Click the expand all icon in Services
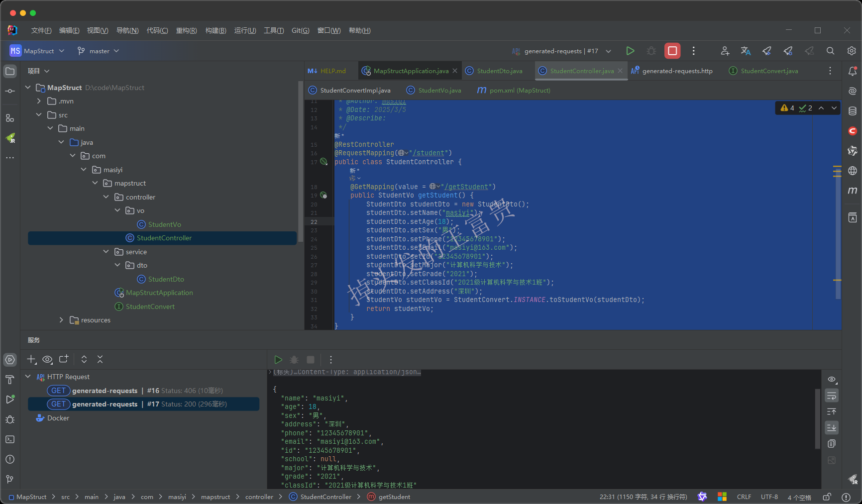 (x=84, y=359)
